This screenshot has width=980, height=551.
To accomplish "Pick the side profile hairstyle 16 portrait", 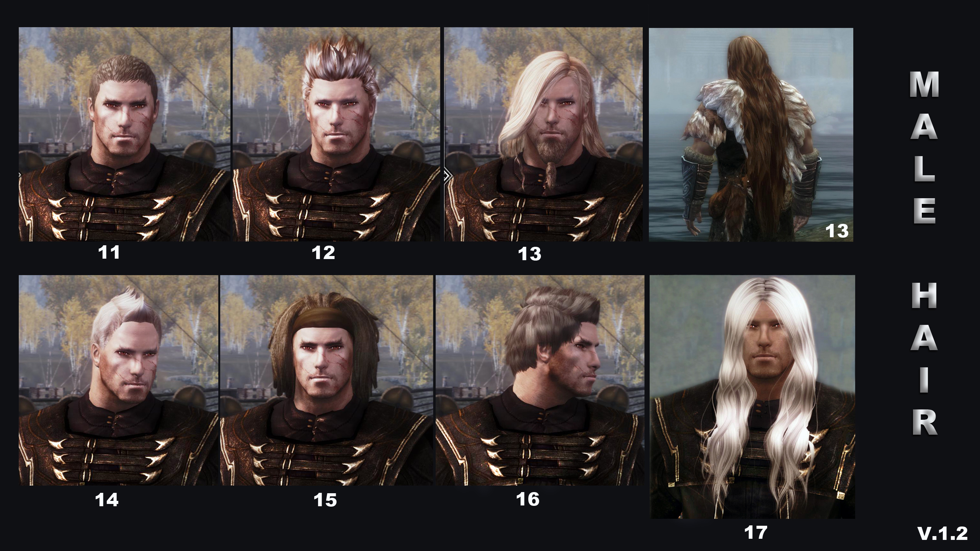I will [x=540, y=380].
